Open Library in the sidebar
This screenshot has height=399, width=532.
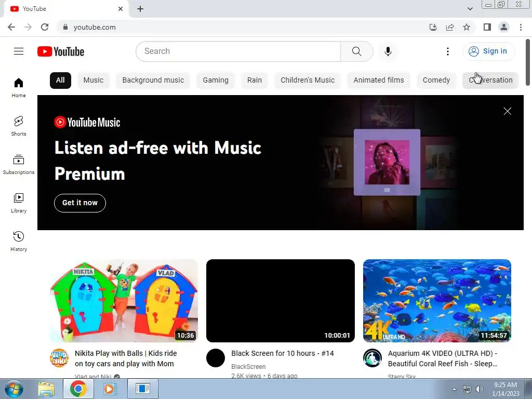click(x=19, y=203)
